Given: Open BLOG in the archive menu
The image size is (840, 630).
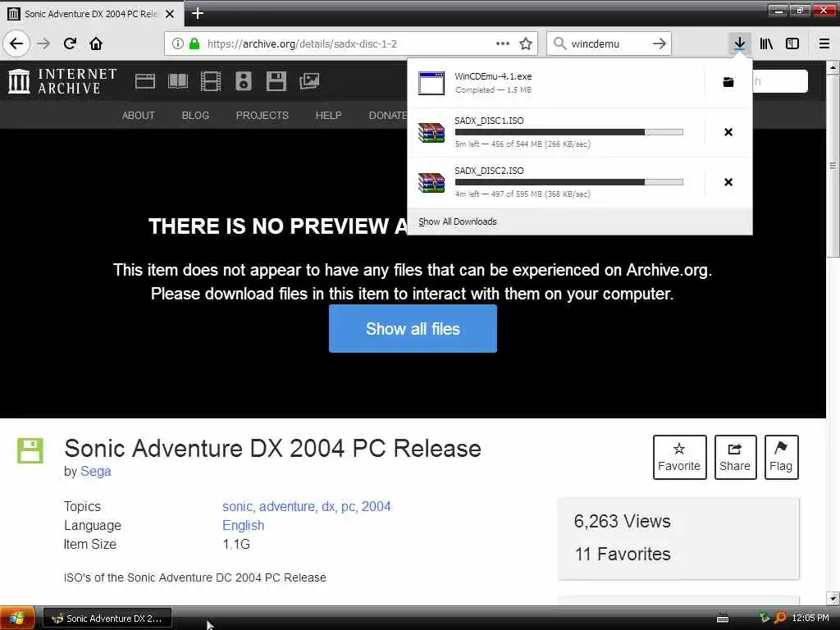Looking at the screenshot, I should point(195,115).
